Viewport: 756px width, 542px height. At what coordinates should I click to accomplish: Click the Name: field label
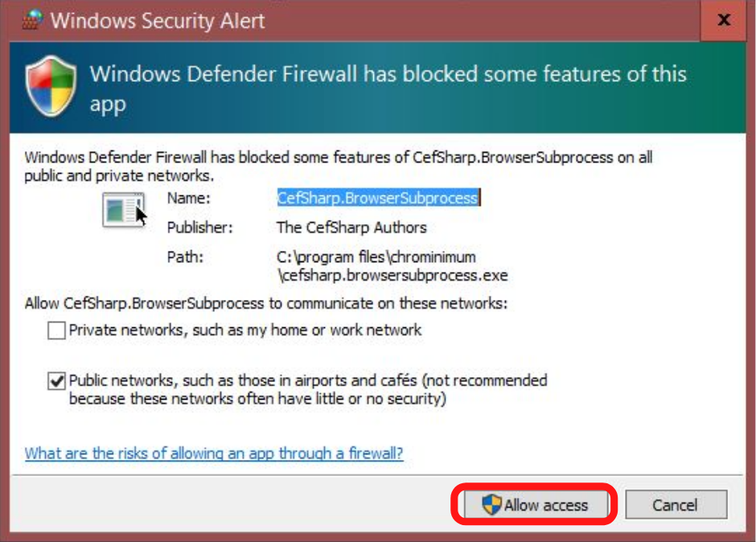tap(188, 198)
